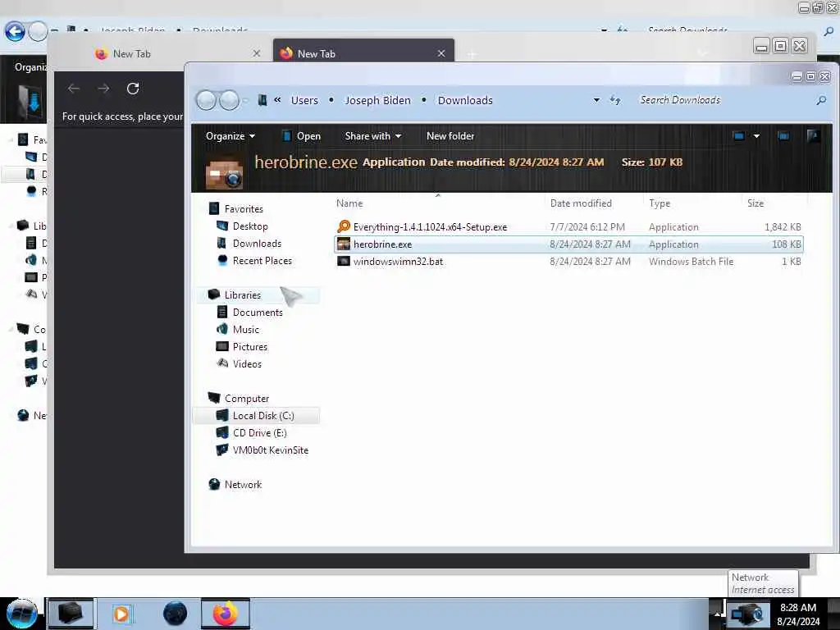
Task: Click the dark globe taskbar icon
Action: 176,614
